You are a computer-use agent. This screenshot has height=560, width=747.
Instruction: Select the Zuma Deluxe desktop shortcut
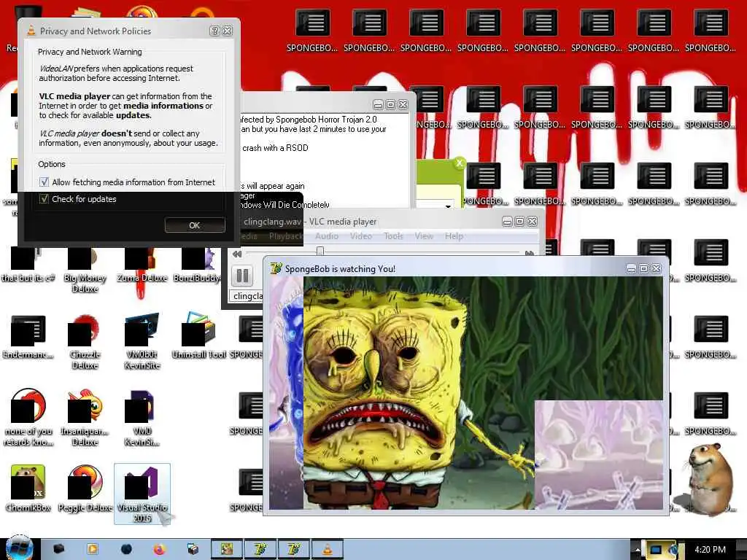click(x=142, y=265)
